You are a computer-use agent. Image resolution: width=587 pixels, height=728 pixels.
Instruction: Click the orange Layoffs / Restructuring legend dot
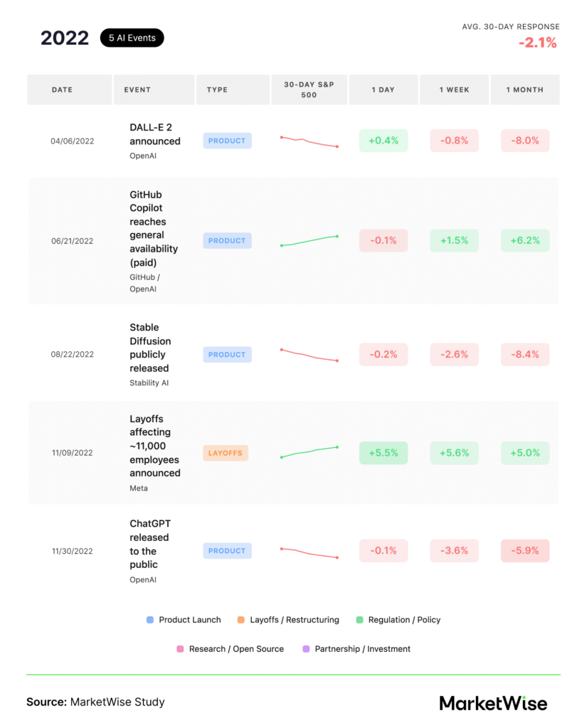[x=241, y=620]
